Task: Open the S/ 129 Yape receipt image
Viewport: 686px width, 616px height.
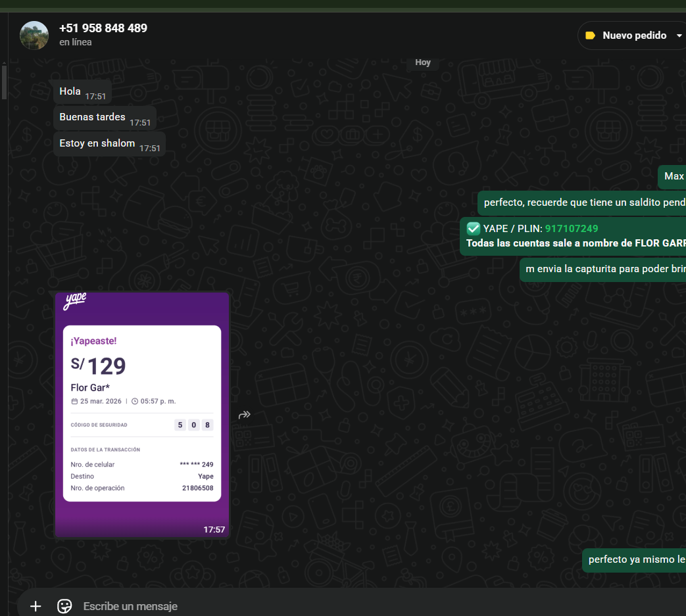Action: coord(142,414)
